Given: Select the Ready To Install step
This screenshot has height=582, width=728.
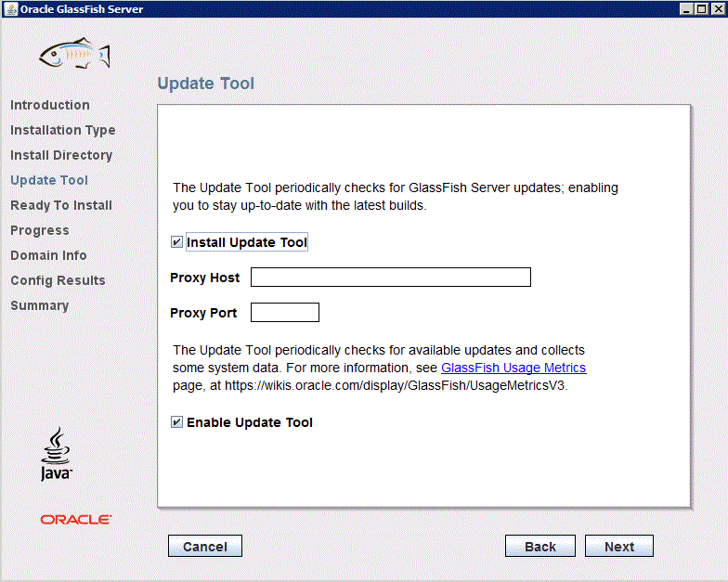Looking at the screenshot, I should pos(61,206).
